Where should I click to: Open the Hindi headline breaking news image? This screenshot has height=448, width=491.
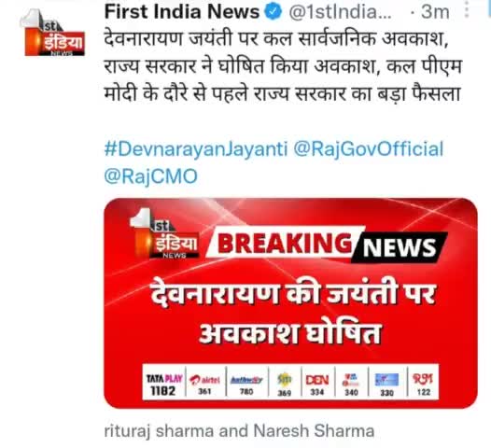[x=290, y=302]
